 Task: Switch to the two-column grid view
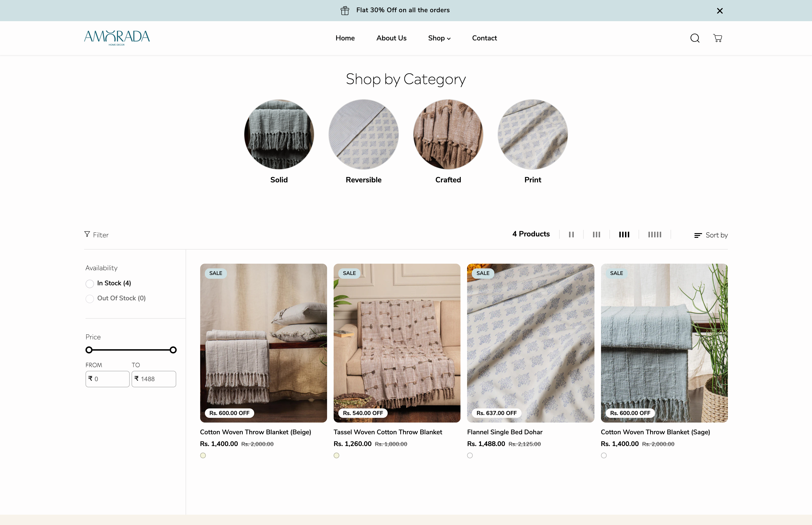pyautogui.click(x=571, y=234)
